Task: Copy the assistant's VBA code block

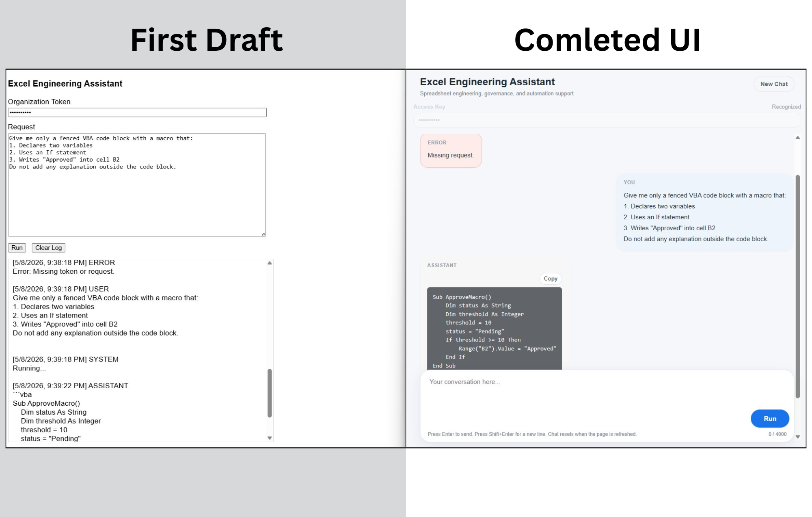Action: (x=550, y=279)
